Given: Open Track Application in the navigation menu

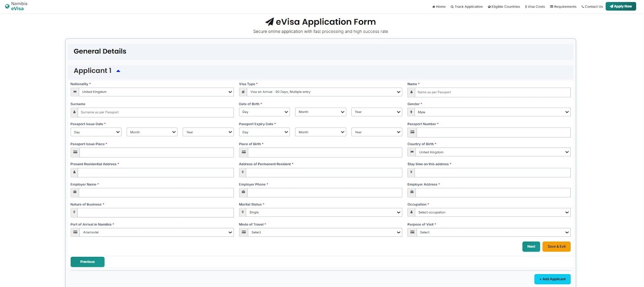Looking at the screenshot, I should [466, 6].
